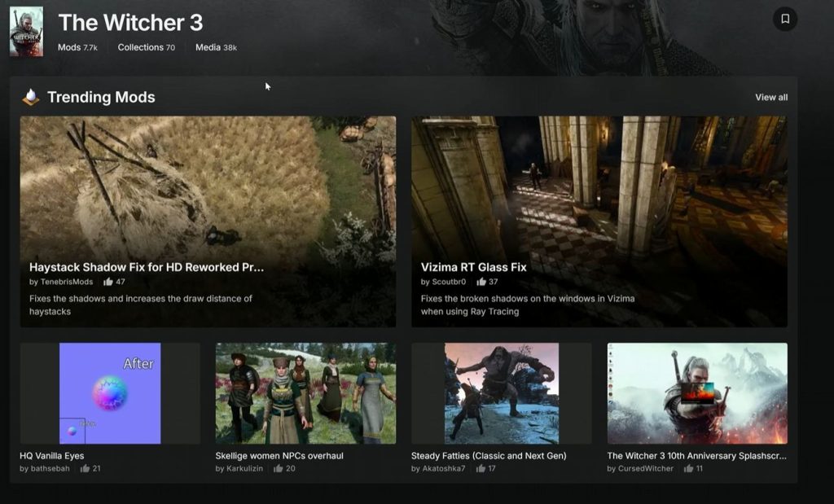This screenshot has height=504, width=834.
Task: Click View all trending mods
Action: 771,97
